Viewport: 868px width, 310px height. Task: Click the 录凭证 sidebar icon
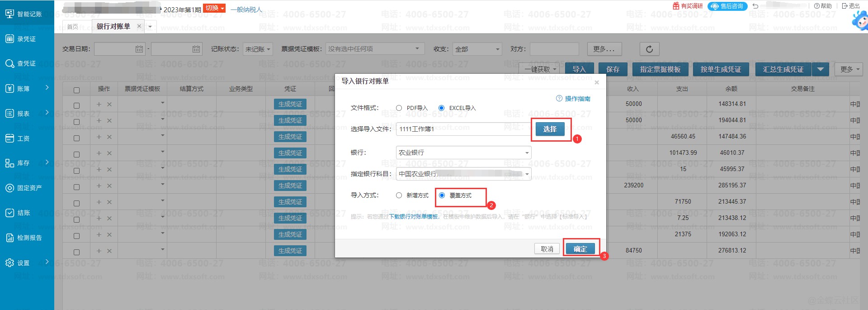pos(10,39)
